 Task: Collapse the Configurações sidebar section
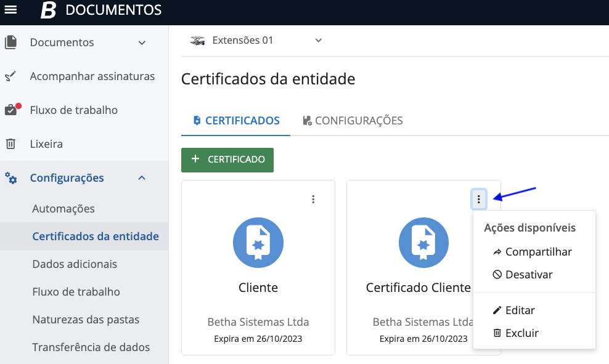pos(142,178)
